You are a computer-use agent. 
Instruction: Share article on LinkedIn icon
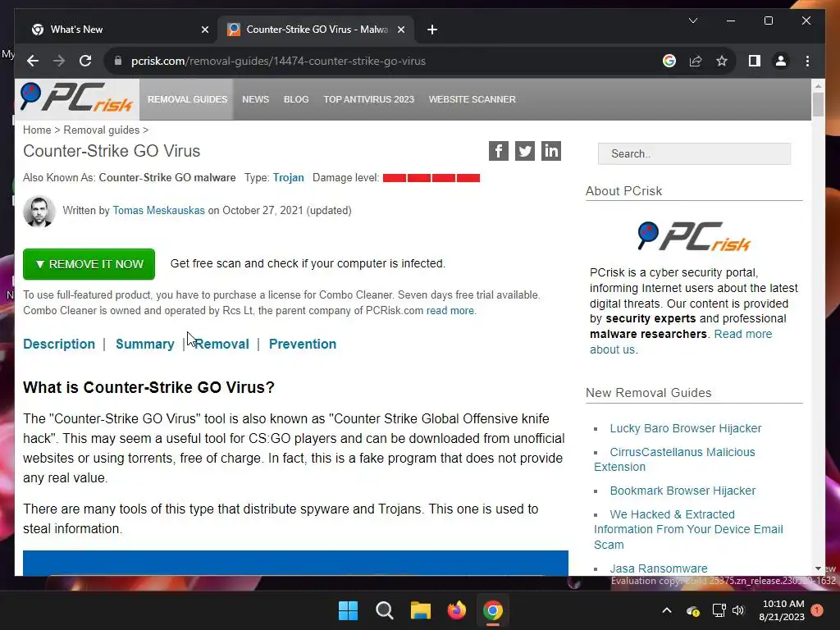tap(550, 151)
